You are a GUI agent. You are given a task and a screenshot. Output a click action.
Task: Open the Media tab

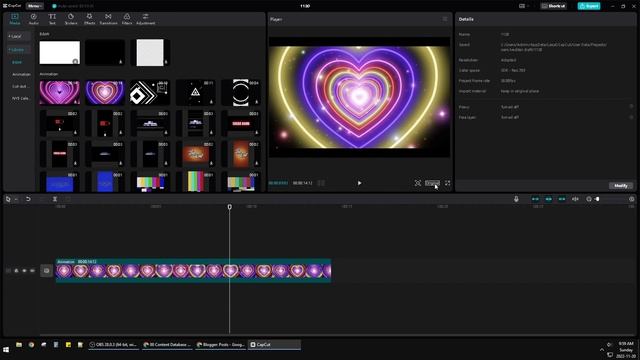pyautogui.click(x=15, y=19)
